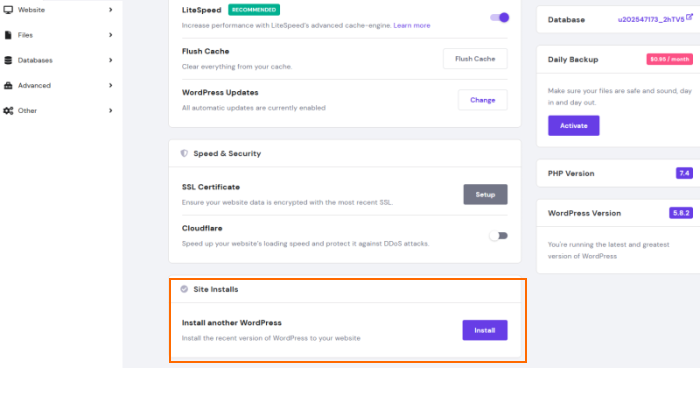700x420 pixels.
Task: Click the Site Installs checkmark icon
Action: (x=184, y=289)
